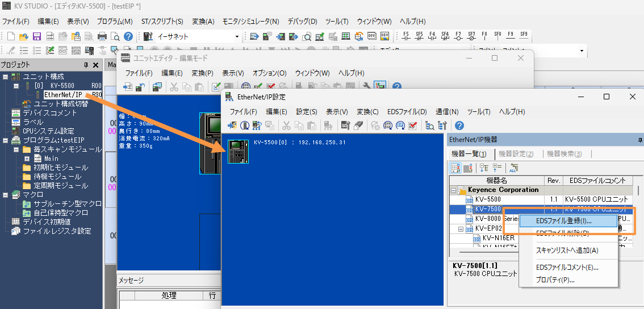The image size is (644, 309).
Task: Open the EDSファイル(D) menu
Action: [x=407, y=111]
